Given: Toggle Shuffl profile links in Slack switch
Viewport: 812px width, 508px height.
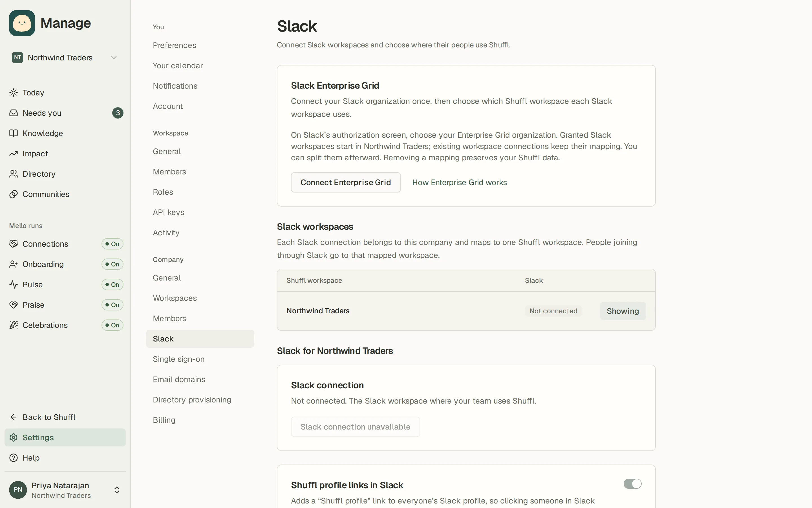Looking at the screenshot, I should (632, 484).
